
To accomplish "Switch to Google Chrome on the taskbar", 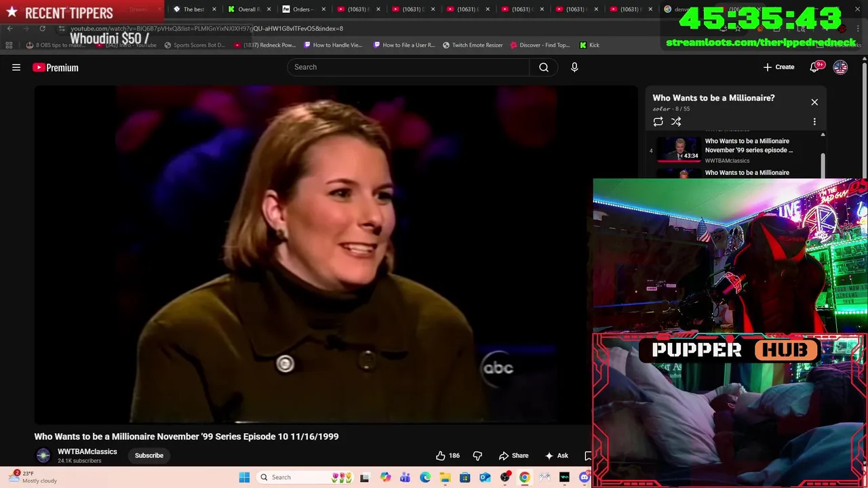I will pyautogui.click(x=525, y=477).
